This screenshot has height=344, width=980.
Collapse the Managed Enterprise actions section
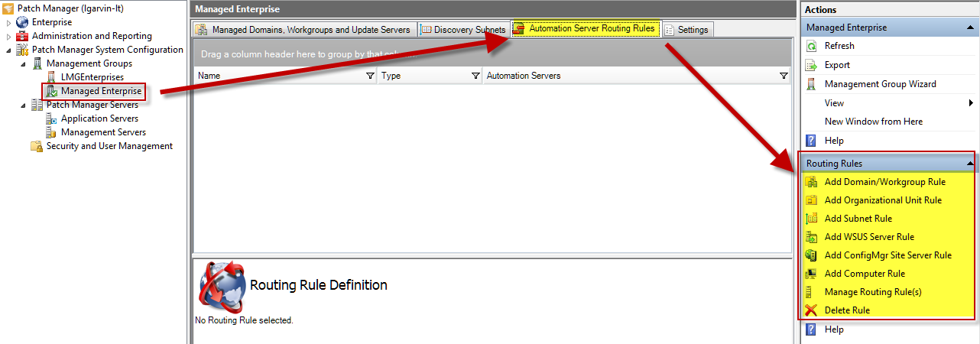pos(970,28)
